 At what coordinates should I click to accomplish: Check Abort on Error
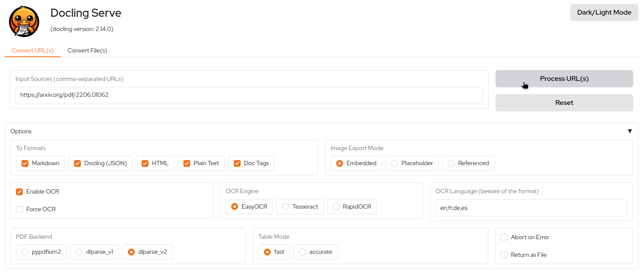point(504,237)
